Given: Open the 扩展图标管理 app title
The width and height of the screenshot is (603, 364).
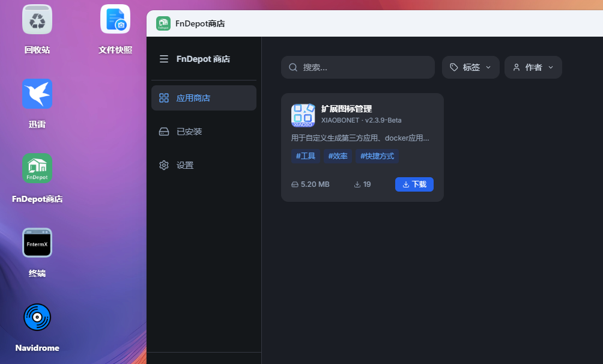Looking at the screenshot, I should coord(347,109).
